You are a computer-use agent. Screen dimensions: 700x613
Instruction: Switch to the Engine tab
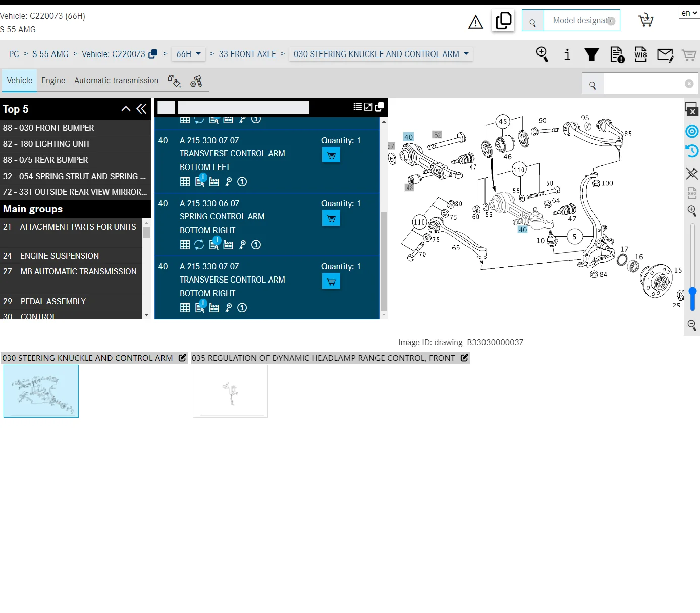(53, 81)
